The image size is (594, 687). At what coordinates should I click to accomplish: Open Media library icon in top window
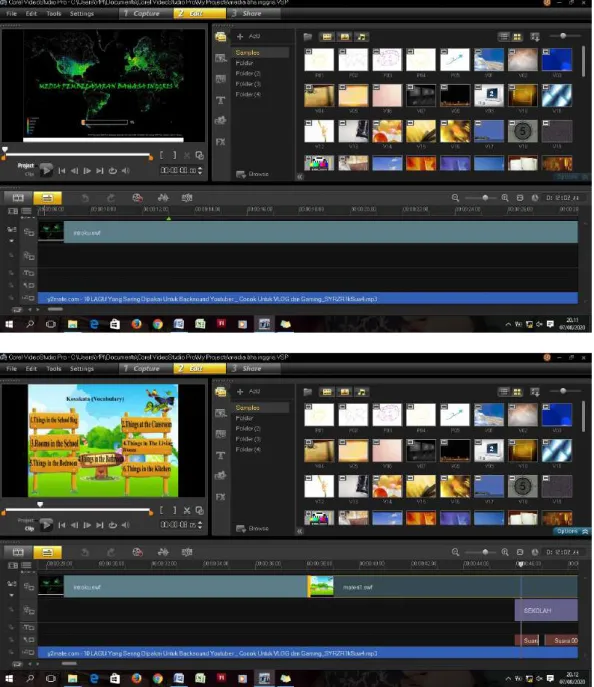pos(221,37)
